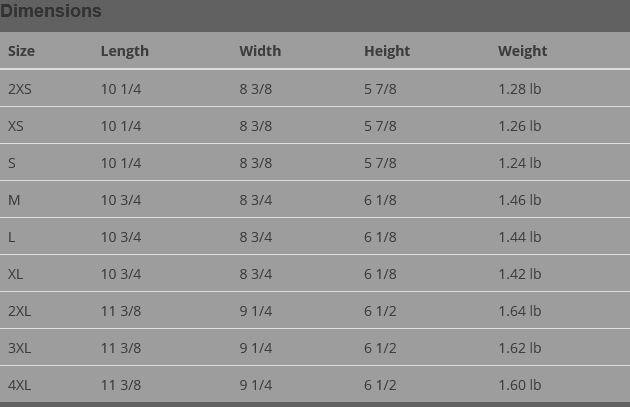Click the Size column header
Image resolution: width=630 pixels, height=407 pixels.
pyautogui.click(x=21, y=51)
